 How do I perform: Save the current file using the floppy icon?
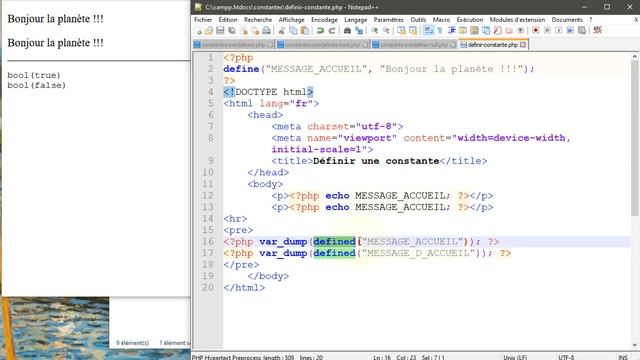[x=220, y=31]
